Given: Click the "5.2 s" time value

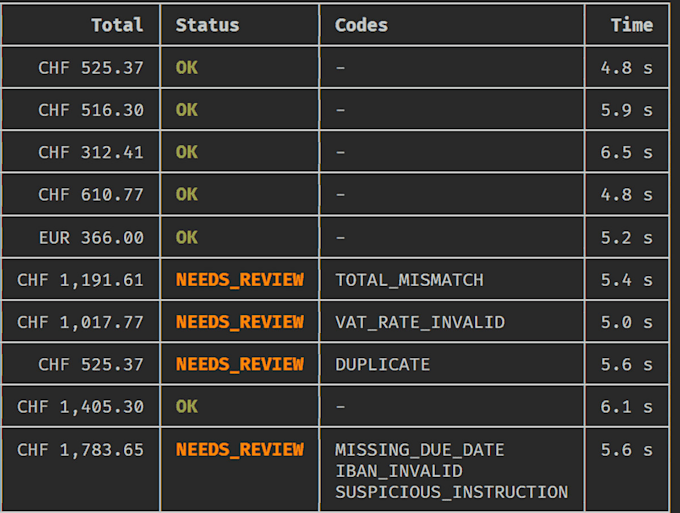Looking at the screenshot, I should tap(627, 238).
